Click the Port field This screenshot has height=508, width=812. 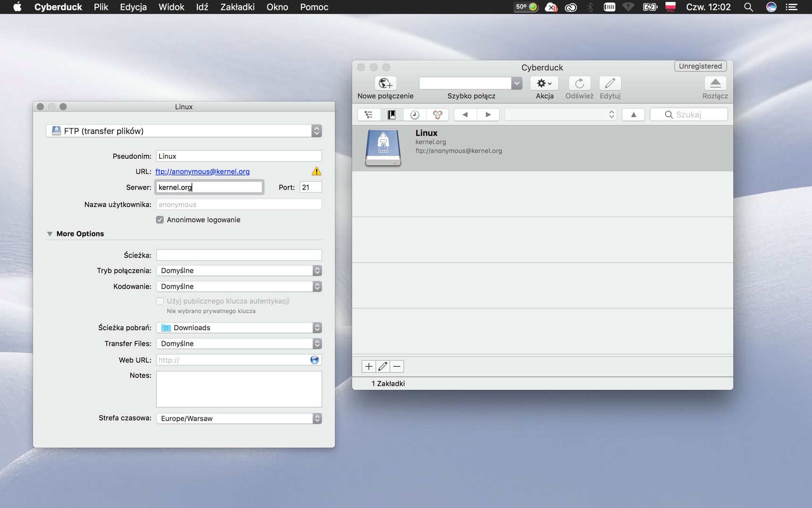point(311,187)
